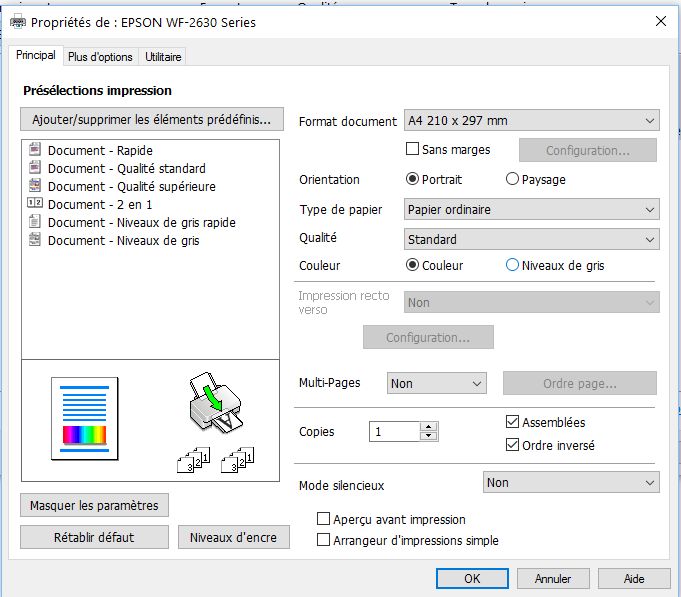Close the printer properties dialog
The height and width of the screenshot is (597, 681).
point(661,21)
